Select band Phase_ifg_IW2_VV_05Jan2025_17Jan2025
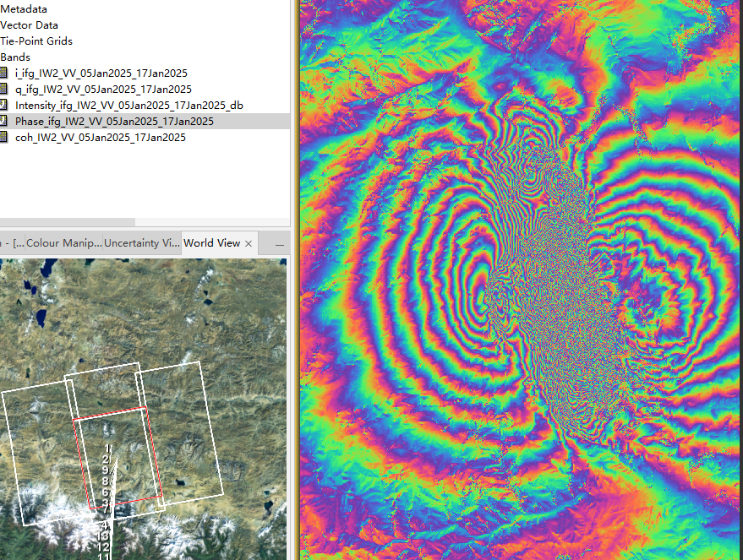 click(114, 121)
